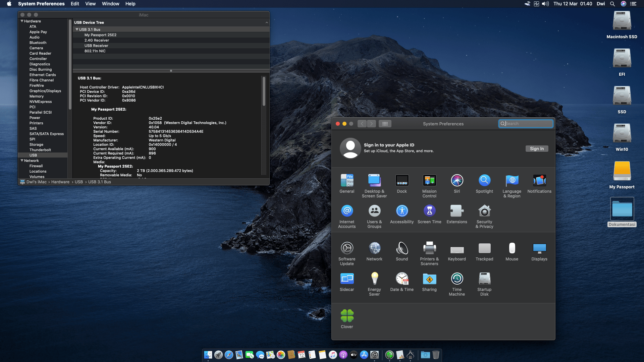The image size is (644, 362).
Task: Open the Window menu
Action: tap(110, 4)
